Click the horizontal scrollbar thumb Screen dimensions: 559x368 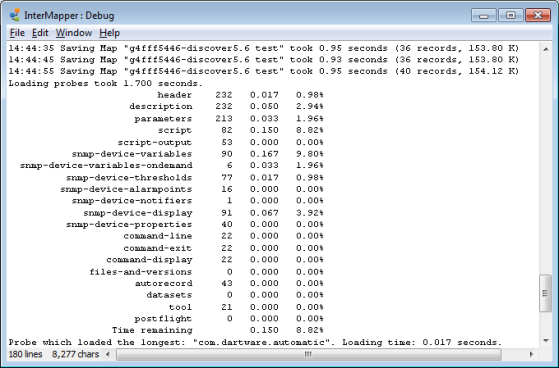[309, 354]
